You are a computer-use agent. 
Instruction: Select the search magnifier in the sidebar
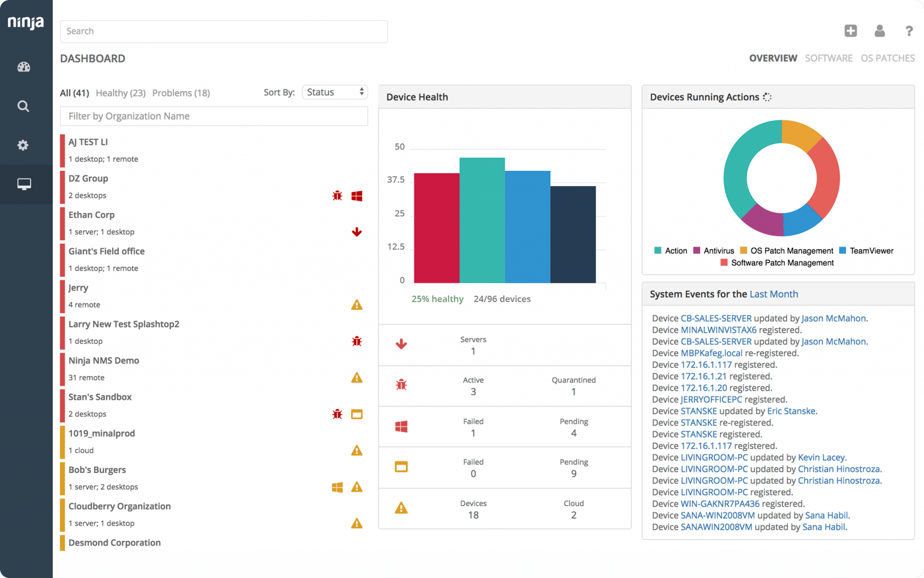(23, 106)
